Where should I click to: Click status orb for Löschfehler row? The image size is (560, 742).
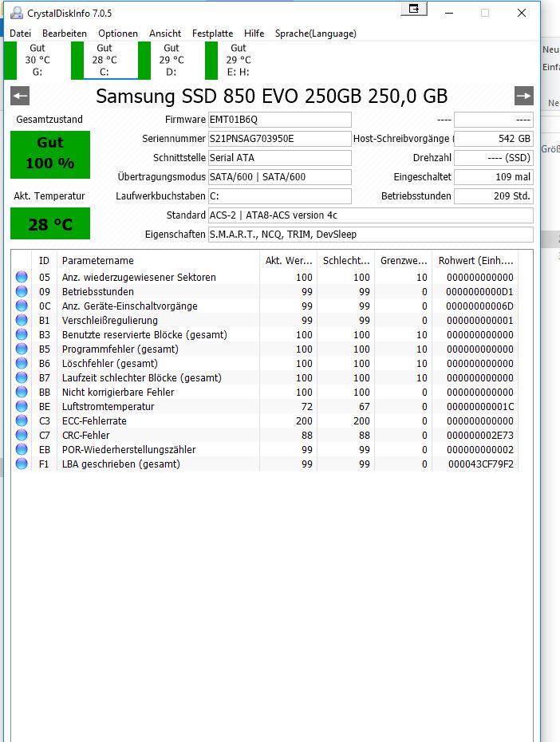point(22,364)
